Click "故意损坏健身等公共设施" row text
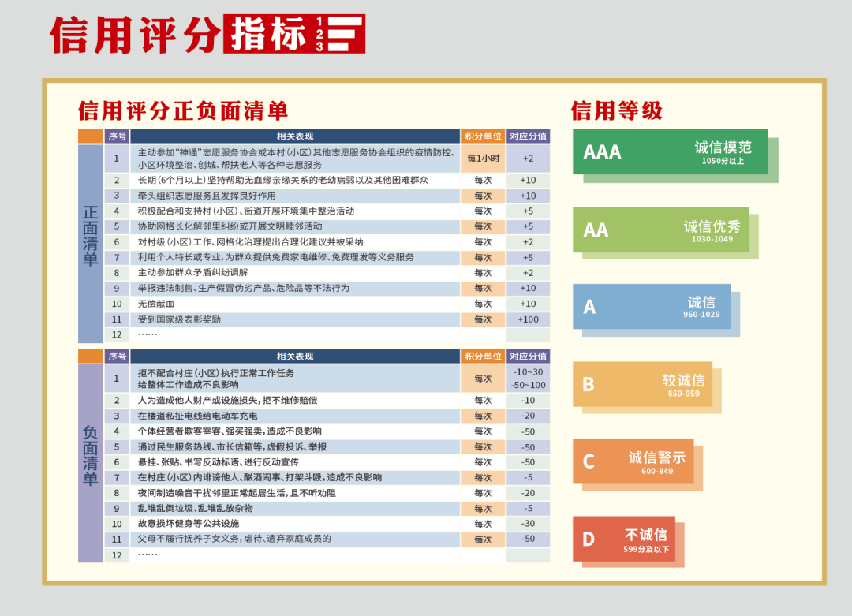 point(188,524)
